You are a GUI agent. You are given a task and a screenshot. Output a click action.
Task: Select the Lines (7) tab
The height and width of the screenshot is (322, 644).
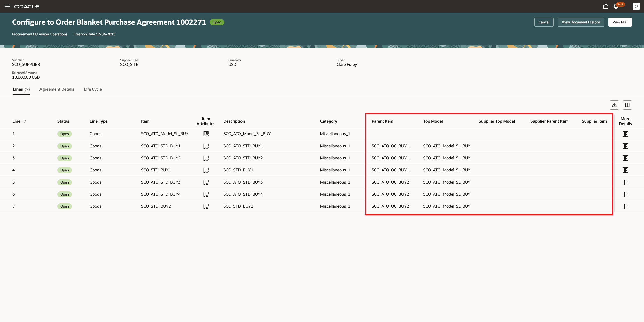[x=21, y=89]
